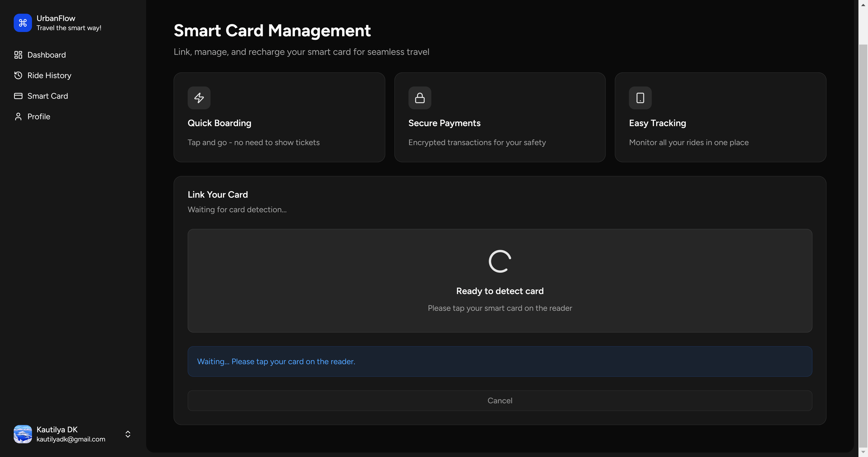Click the Easy Tracking phone icon
This screenshot has width=868, height=457.
640,98
